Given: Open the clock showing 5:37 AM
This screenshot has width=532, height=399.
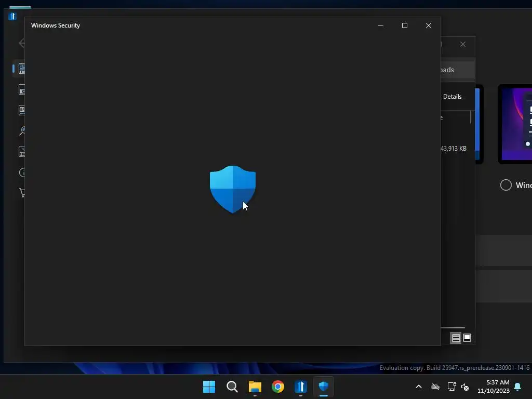Looking at the screenshot, I should [494, 387].
